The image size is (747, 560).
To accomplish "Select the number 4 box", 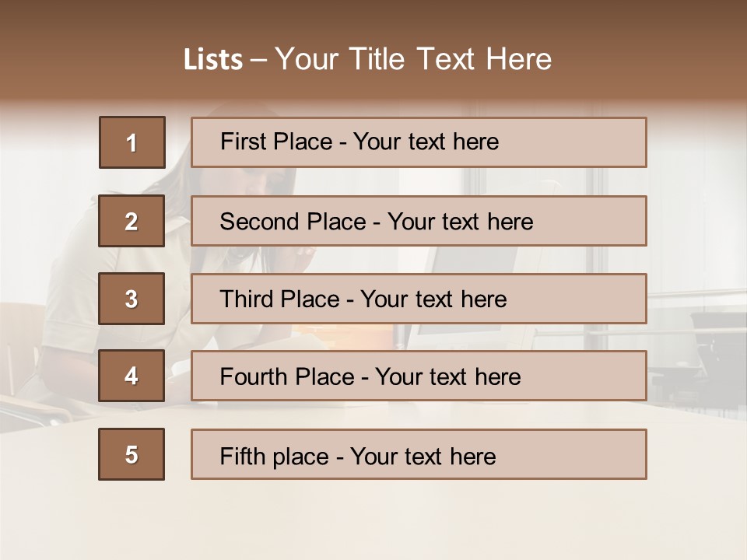I will [132, 376].
